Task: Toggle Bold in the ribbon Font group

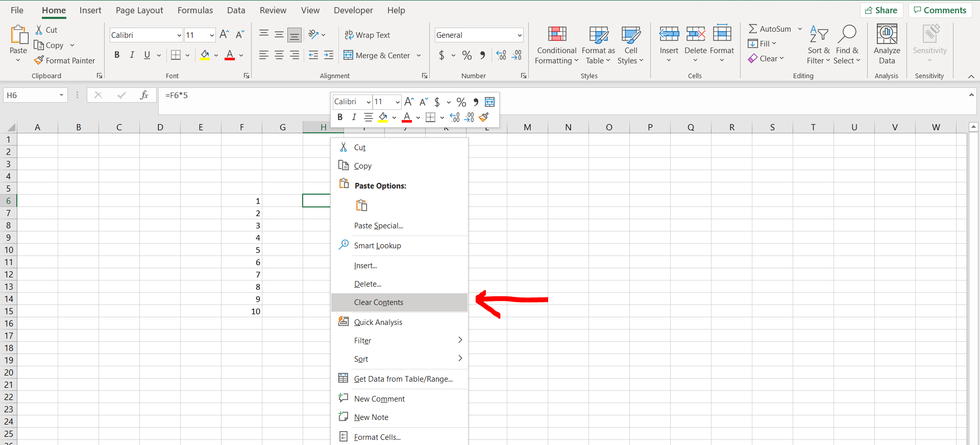Action: [x=117, y=55]
